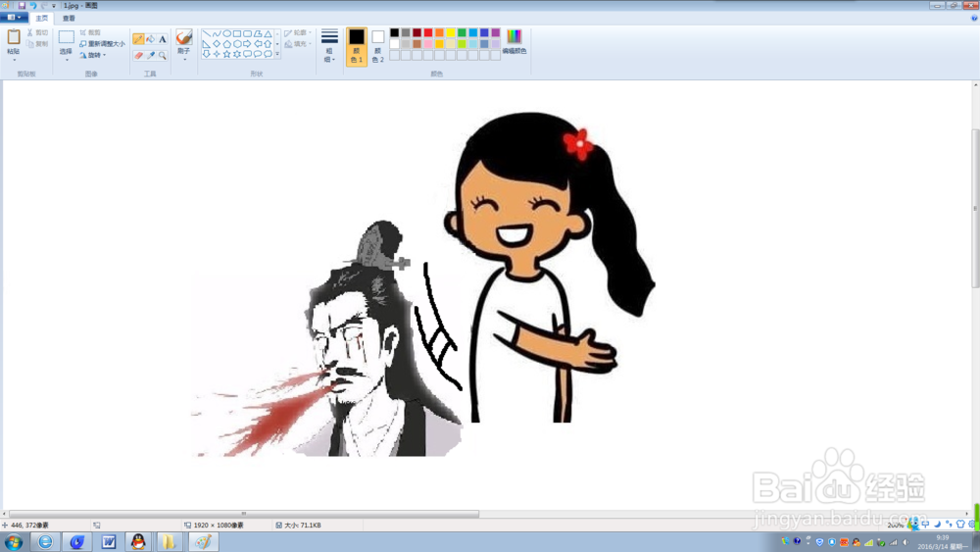This screenshot has width=980, height=552.
Task: Click status bar text '1920 × 1080像素'
Action: [x=219, y=526]
